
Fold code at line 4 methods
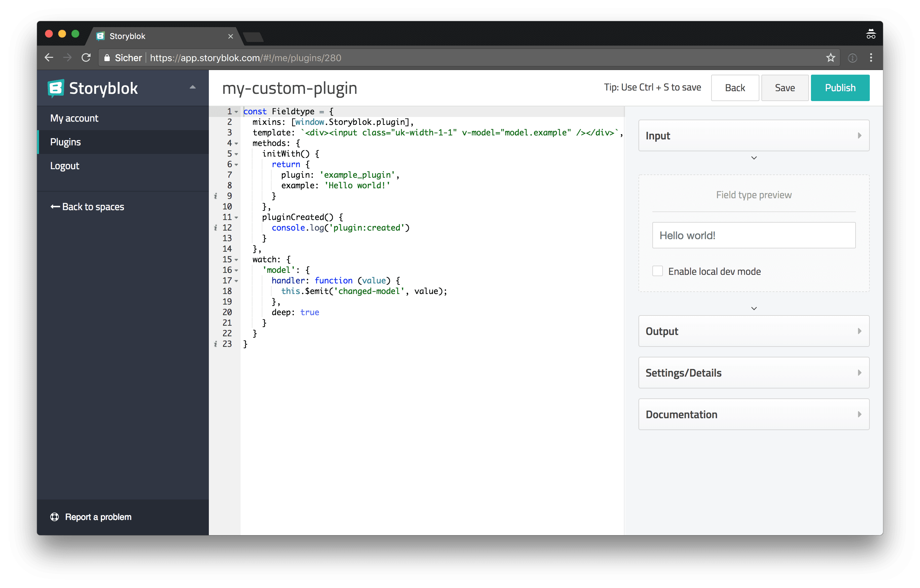point(237,144)
